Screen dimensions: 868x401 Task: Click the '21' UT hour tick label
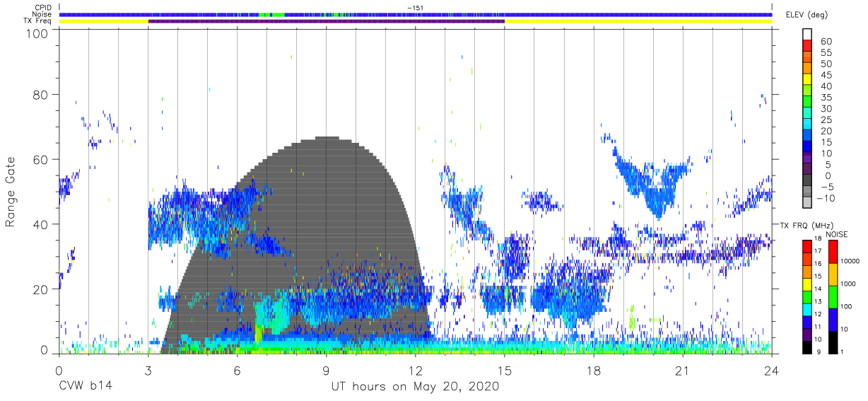pyautogui.click(x=682, y=371)
